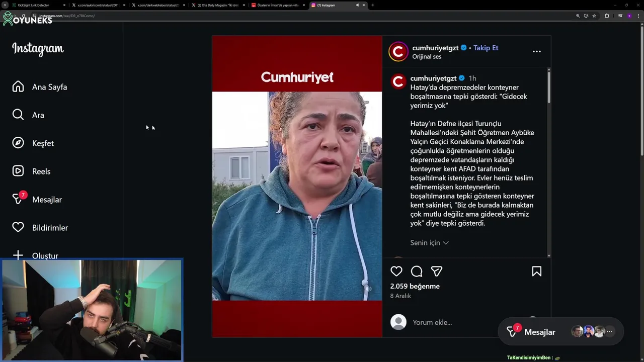Click the browser zoom magnifier icon

[578, 16]
